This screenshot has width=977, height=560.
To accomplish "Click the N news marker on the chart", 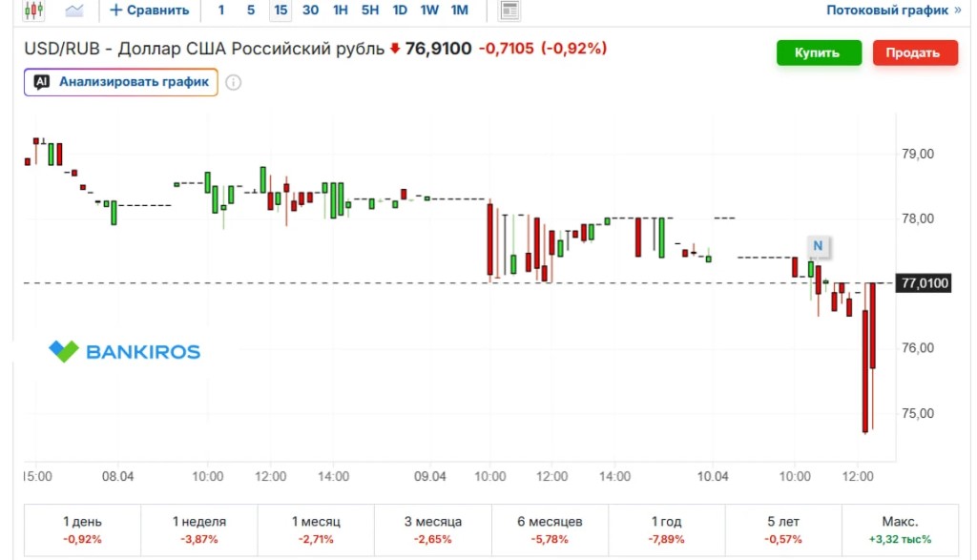I will tap(818, 246).
